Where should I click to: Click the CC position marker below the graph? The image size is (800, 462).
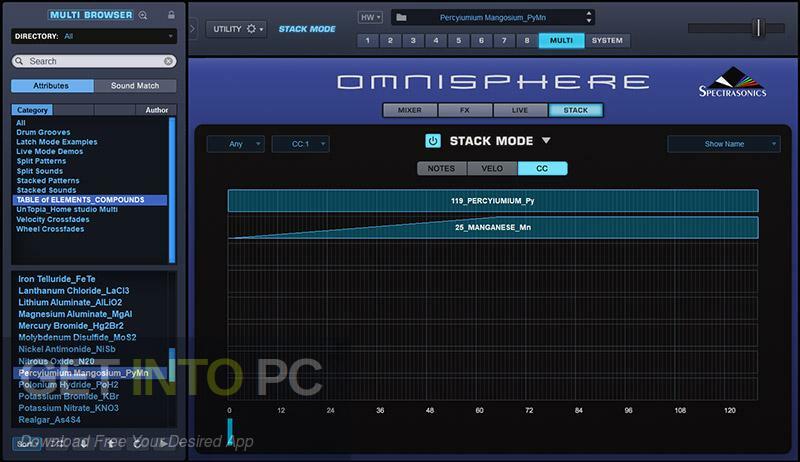click(x=230, y=431)
